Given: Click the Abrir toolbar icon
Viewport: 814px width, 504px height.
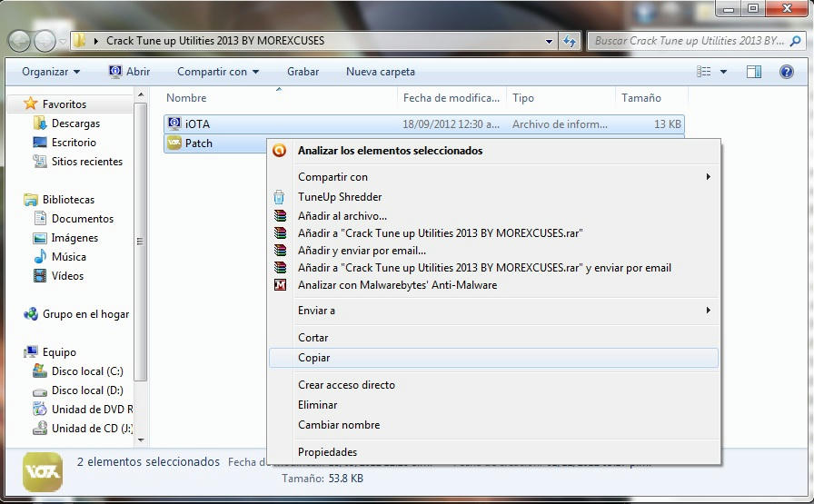Looking at the screenshot, I should tap(115, 72).
